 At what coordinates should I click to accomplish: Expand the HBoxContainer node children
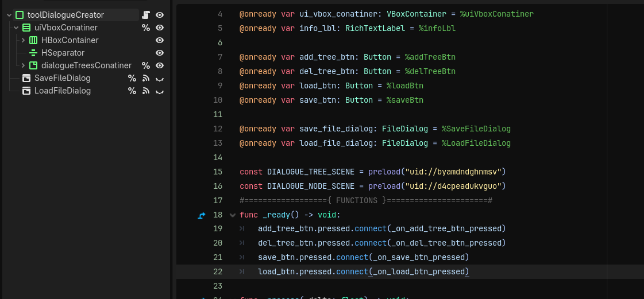24,40
